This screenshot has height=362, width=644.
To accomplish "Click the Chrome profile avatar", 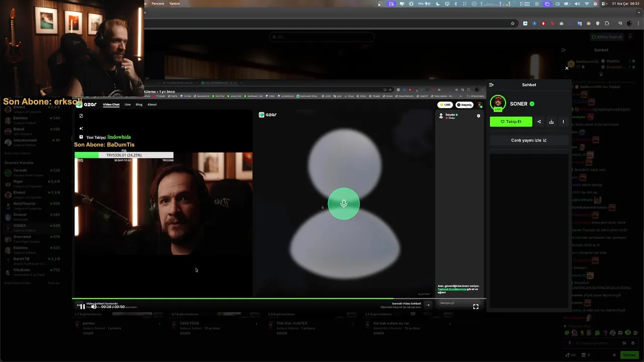I will click(x=629, y=23).
